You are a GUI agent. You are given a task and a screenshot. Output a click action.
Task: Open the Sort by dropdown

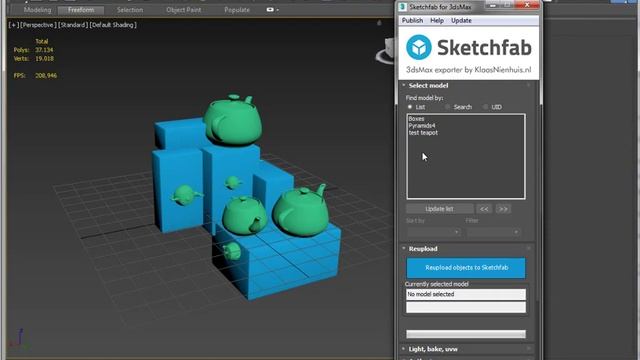coord(433,232)
